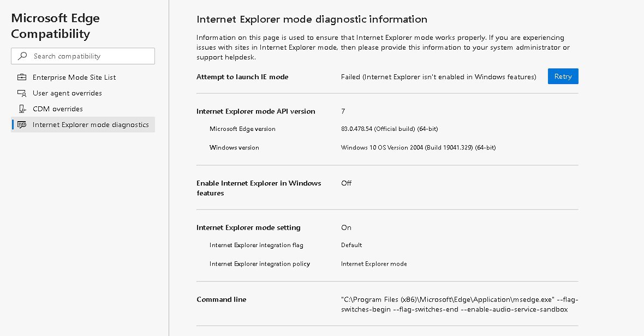Click the On value for IE mode setting
The image size is (644, 336).
(x=346, y=227)
